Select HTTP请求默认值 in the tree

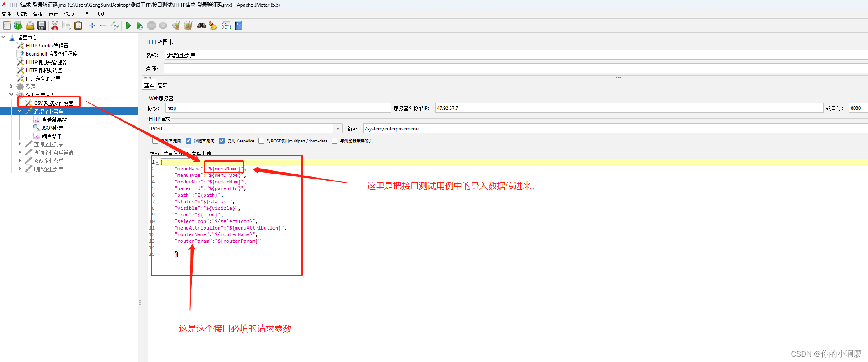[44, 70]
